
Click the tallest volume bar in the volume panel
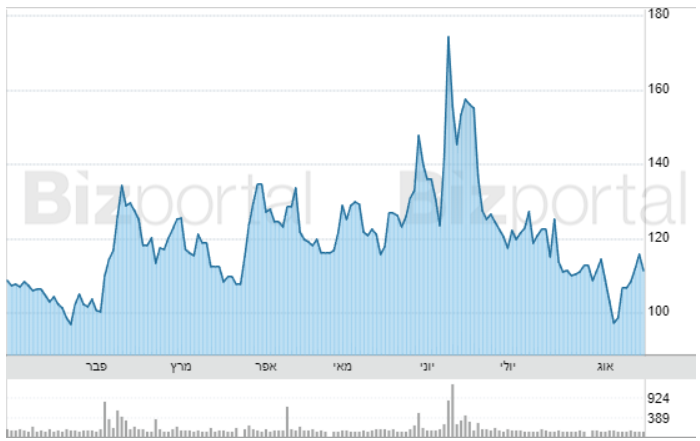pos(453,411)
